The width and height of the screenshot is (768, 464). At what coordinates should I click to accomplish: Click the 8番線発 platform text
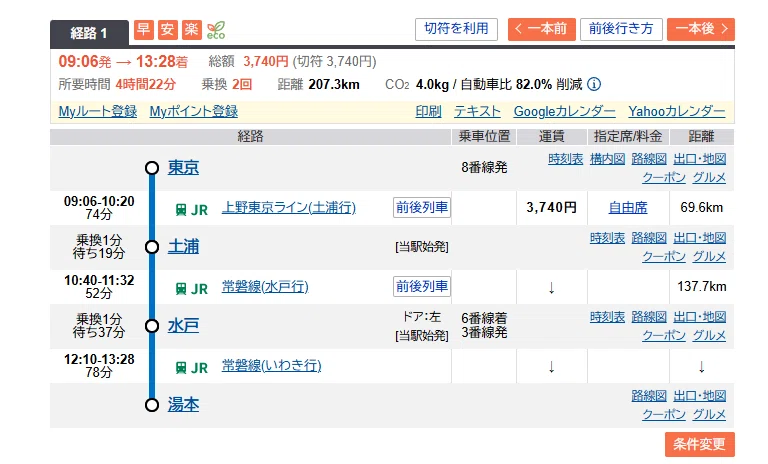pyautogui.click(x=484, y=168)
